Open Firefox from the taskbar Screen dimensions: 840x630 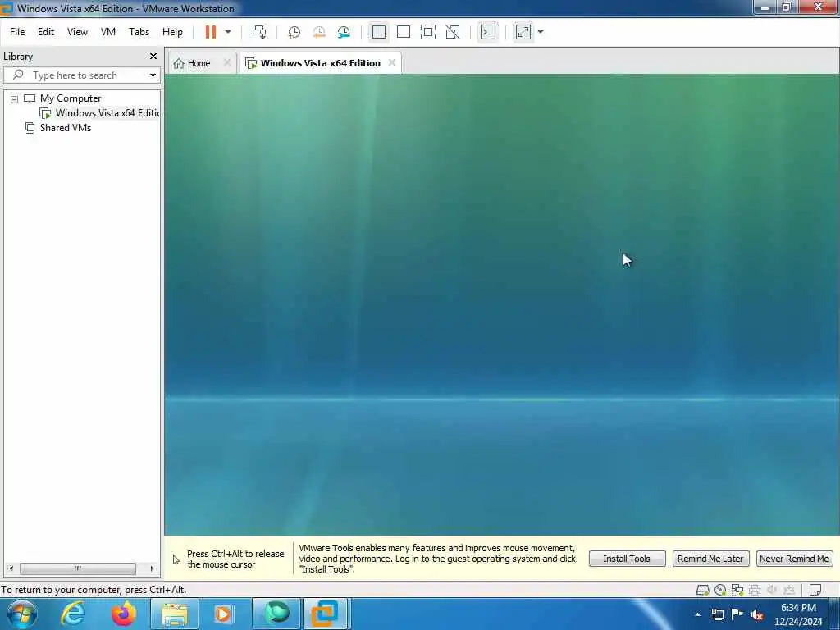[x=124, y=614]
